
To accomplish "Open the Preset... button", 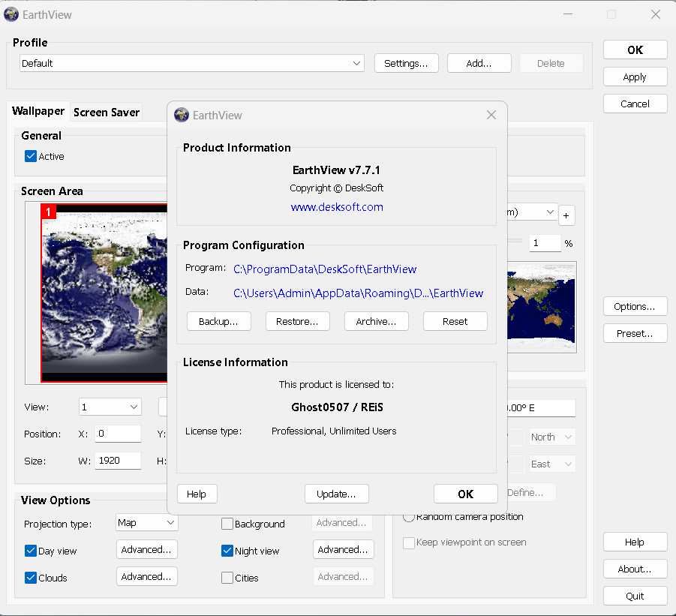I will (635, 334).
